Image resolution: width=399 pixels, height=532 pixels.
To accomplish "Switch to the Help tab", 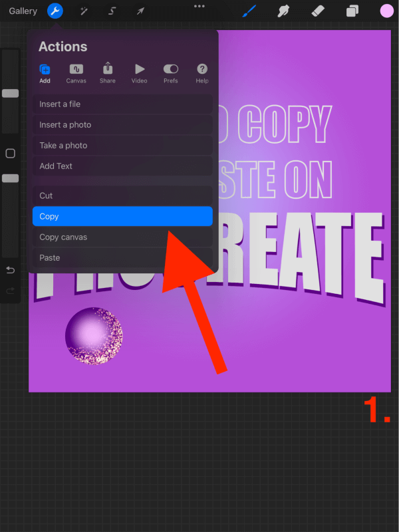I will (x=202, y=74).
